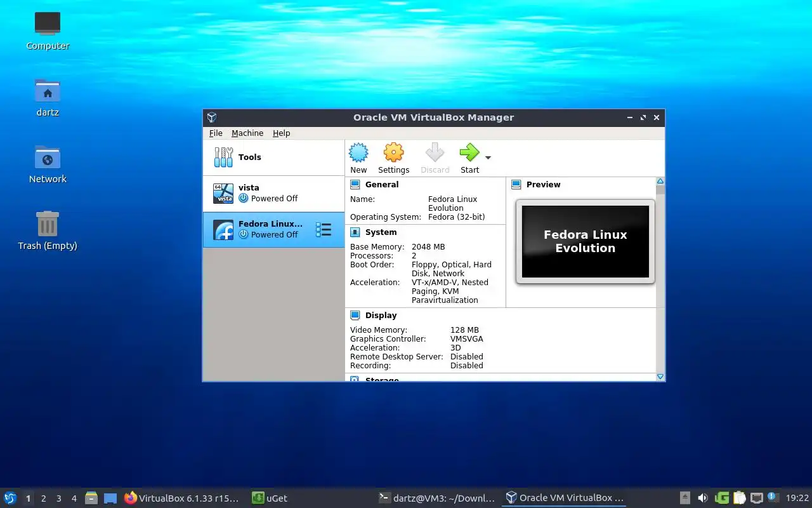Click the Storage section header
The width and height of the screenshot is (812, 508).
382,379
